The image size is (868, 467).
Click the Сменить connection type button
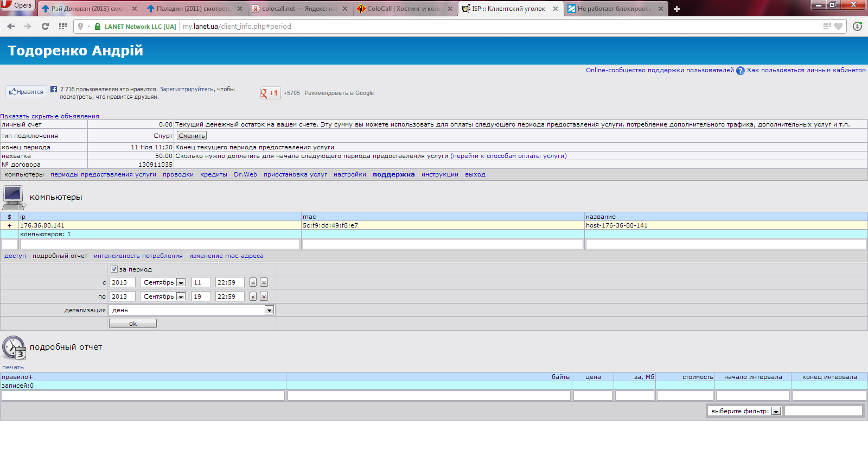[x=192, y=136]
